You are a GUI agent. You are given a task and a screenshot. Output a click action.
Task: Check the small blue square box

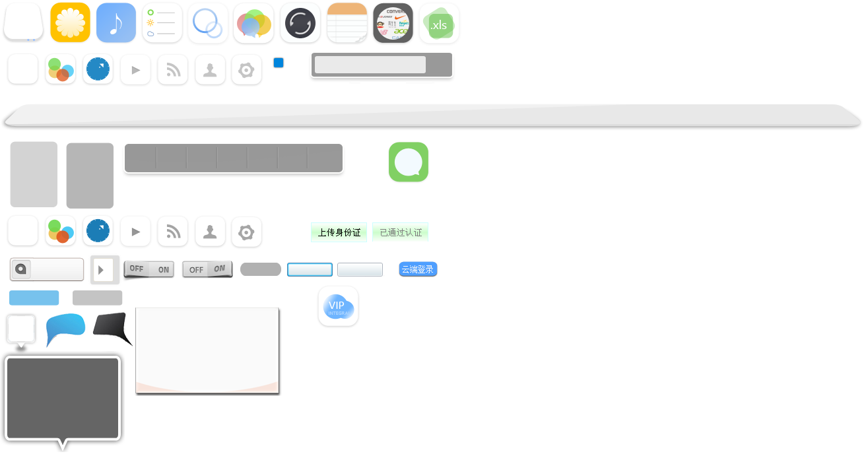pyautogui.click(x=279, y=63)
